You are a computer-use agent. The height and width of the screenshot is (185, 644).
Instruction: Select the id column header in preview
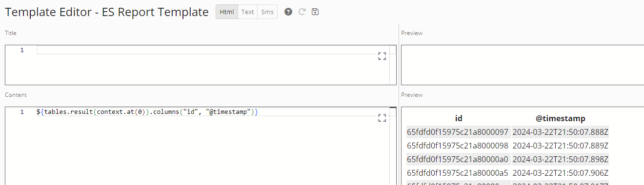[x=459, y=118]
